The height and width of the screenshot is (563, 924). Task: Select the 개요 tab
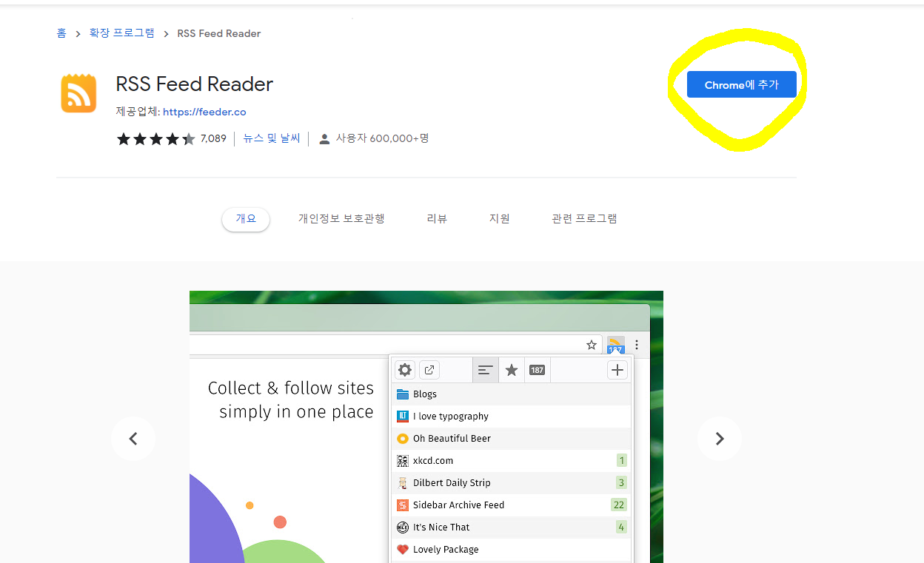(246, 219)
